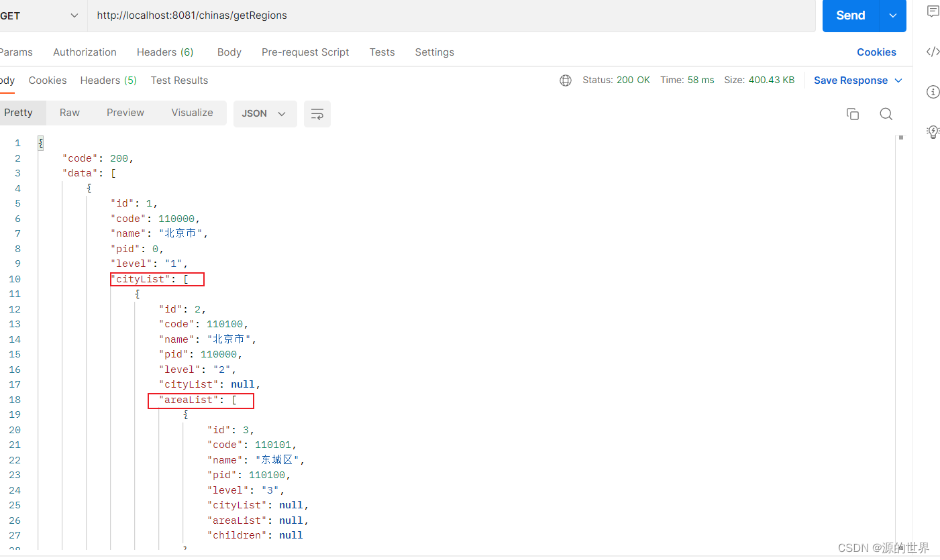Click the "areaList": [ line
This screenshot has height=560, width=940.
point(198,400)
